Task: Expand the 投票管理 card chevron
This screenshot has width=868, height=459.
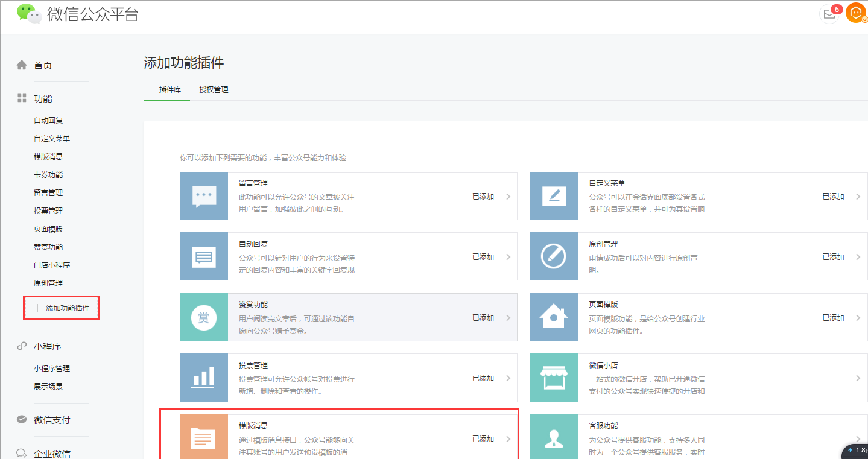Action: pyautogui.click(x=508, y=378)
